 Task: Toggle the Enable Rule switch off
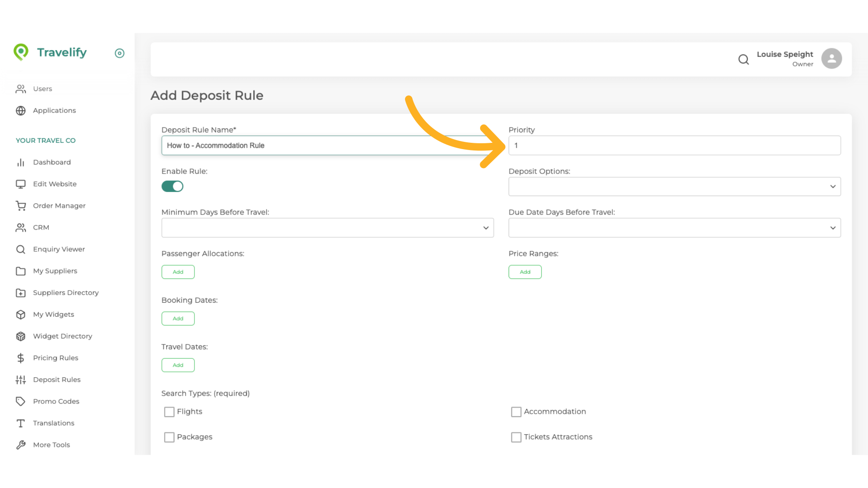point(172,186)
